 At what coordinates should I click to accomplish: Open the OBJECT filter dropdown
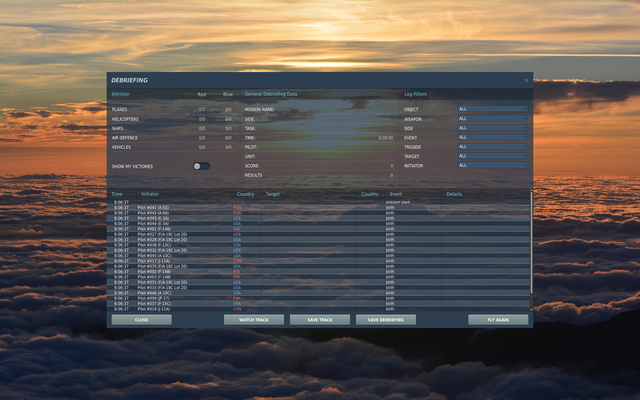click(x=493, y=109)
